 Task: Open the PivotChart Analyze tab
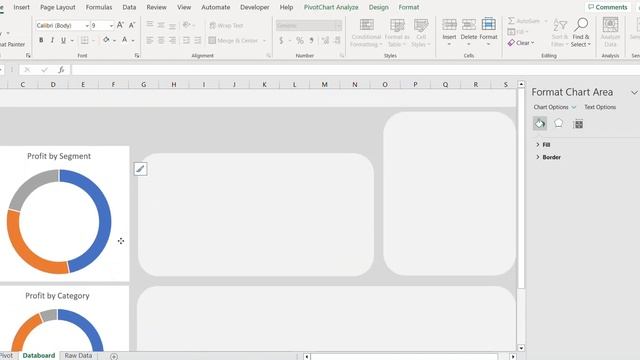[x=331, y=7]
